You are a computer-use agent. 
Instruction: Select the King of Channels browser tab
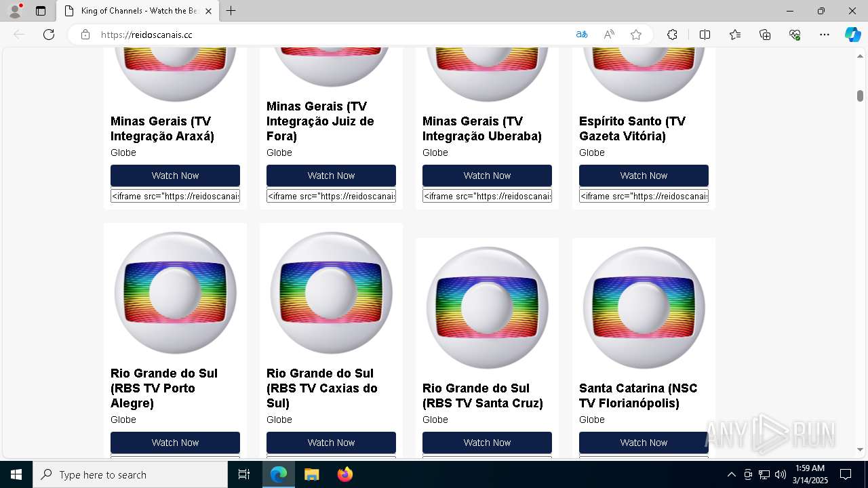coord(138,11)
